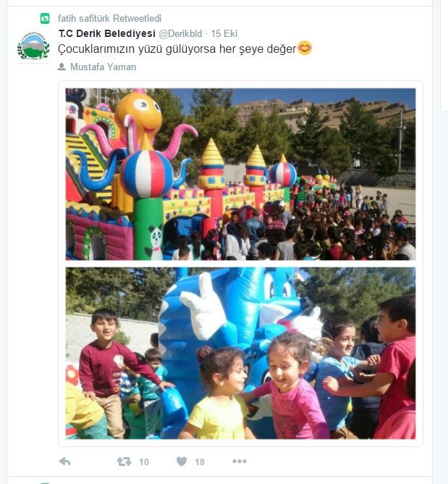Open tagged user Mustafa Yaman

tap(103, 67)
